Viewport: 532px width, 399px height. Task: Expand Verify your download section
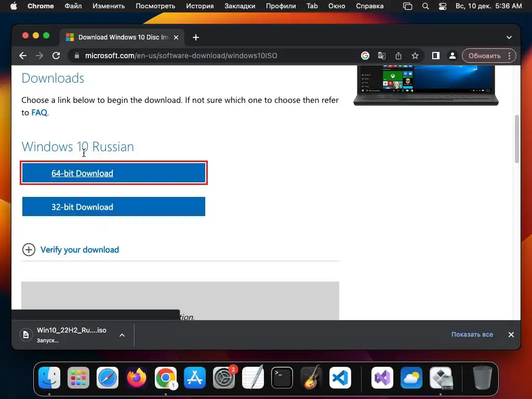coord(29,250)
